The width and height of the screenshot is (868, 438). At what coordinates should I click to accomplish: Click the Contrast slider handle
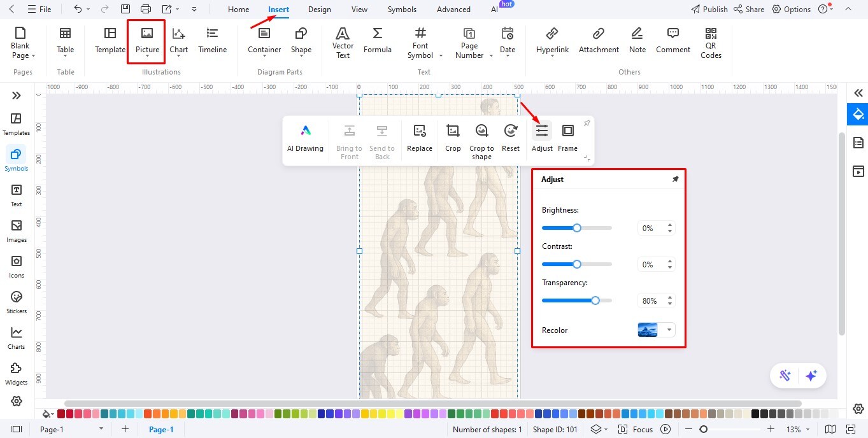[x=577, y=264]
